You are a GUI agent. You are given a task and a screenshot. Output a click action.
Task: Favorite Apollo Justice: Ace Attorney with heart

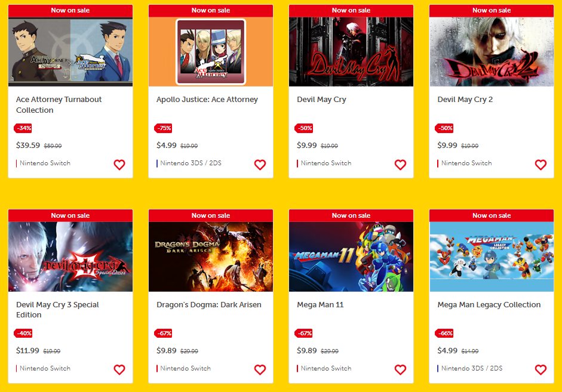tap(260, 165)
